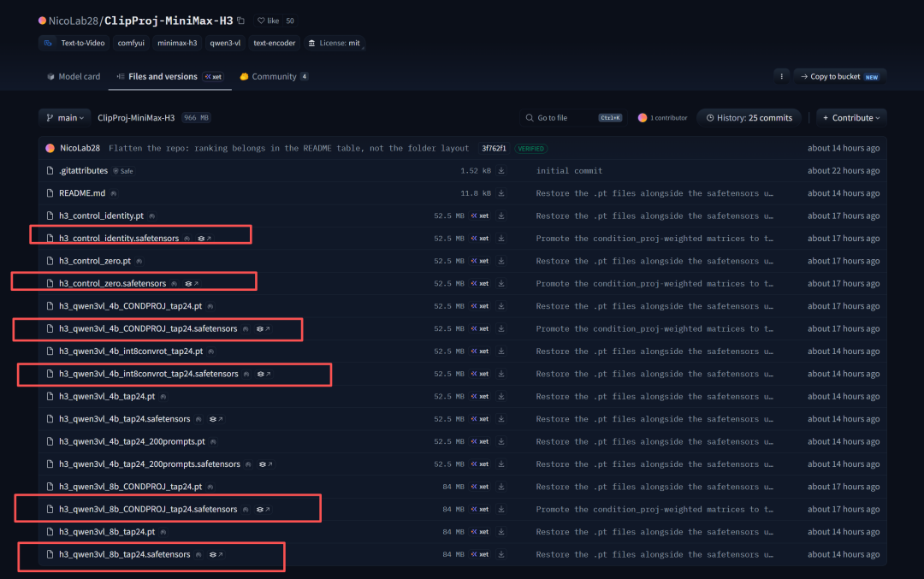Click xet badge on h3_qwen3vl_8b_tap24.pt row
Screen dimensions: 924x579
480,532
